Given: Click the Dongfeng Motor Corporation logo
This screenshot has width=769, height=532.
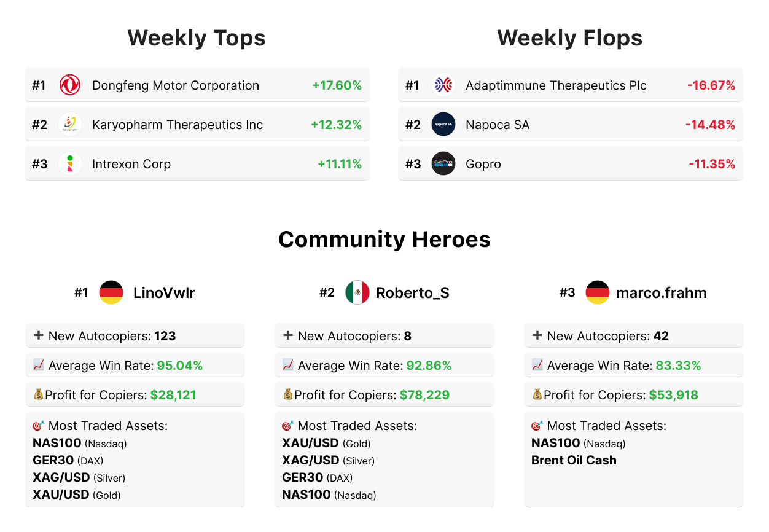Looking at the screenshot, I should coord(70,85).
